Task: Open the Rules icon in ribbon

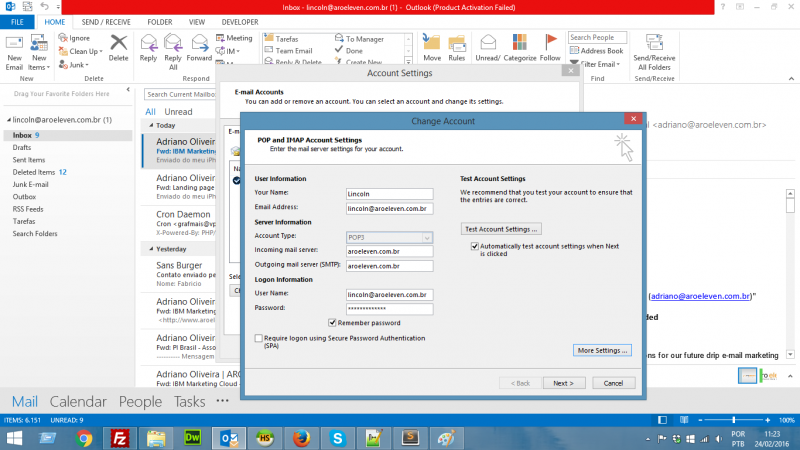Action: 456,48
